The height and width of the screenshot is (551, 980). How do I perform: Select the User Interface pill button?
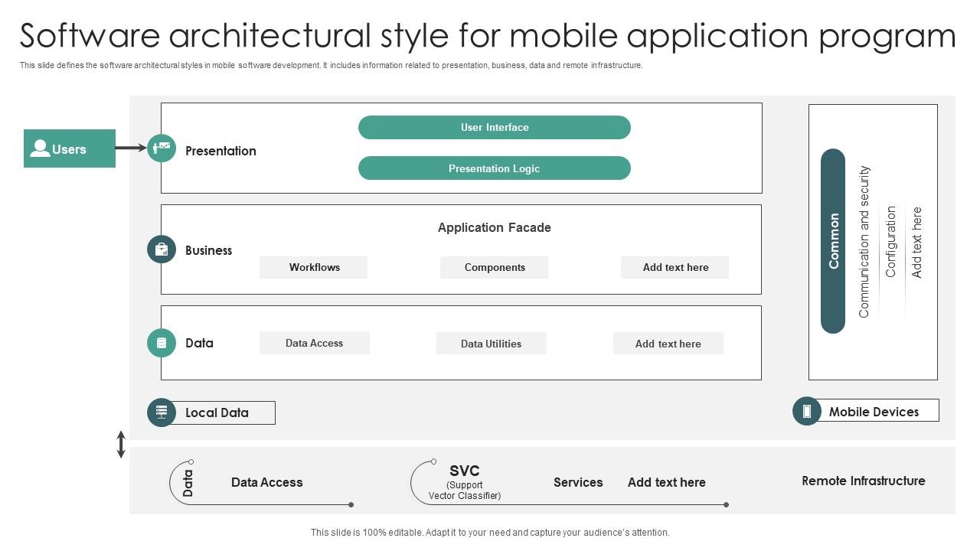494,128
